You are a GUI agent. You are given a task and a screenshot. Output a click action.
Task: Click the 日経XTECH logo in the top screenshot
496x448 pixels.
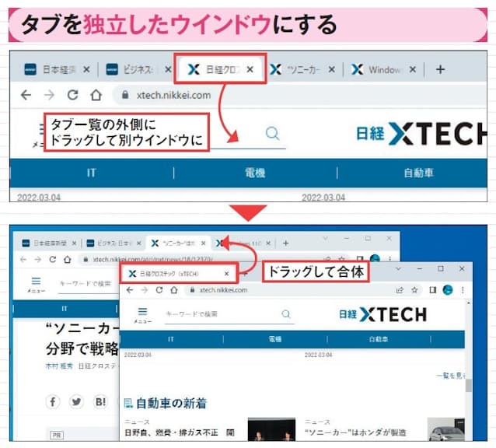click(421, 134)
